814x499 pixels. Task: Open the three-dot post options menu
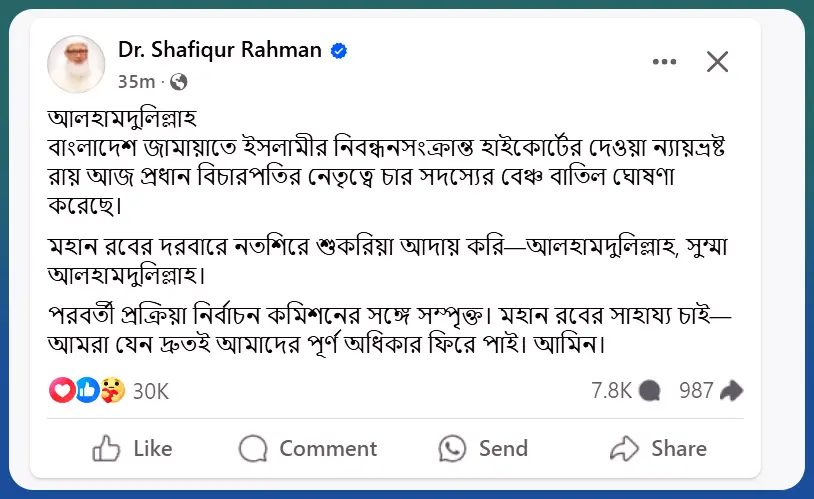coord(665,62)
